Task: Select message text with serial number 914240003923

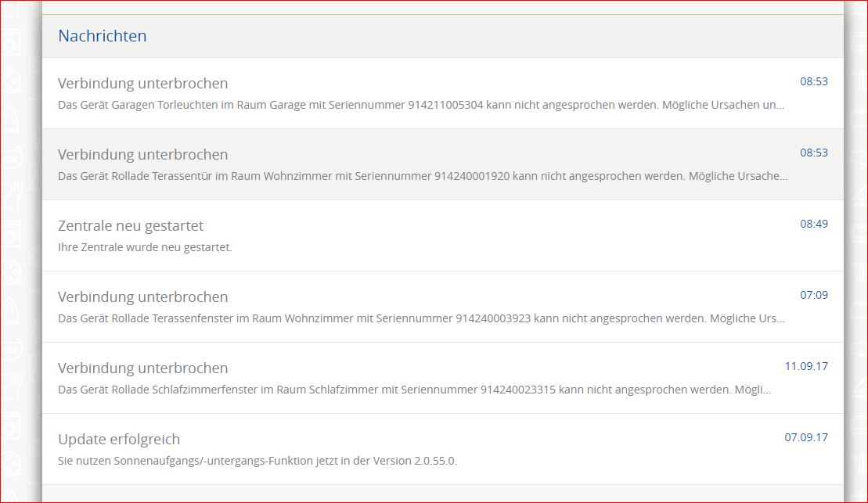Action: pos(421,318)
